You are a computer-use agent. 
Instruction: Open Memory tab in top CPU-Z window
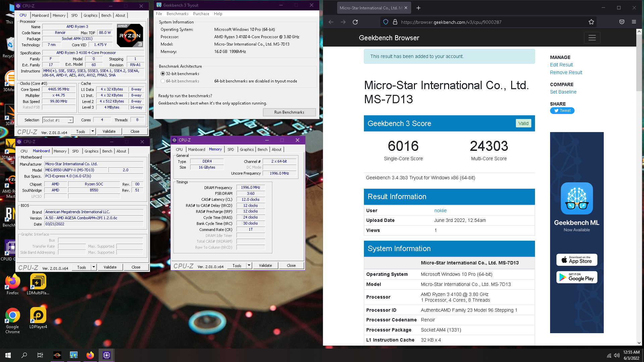tap(59, 15)
